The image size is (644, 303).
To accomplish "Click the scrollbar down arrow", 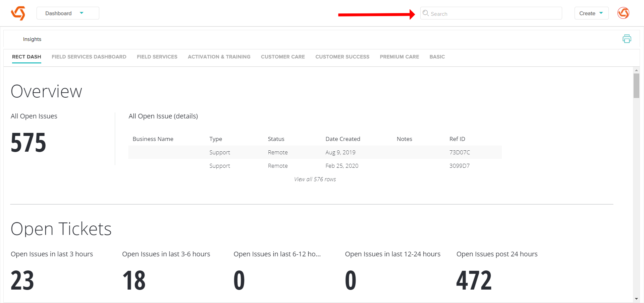I will click(x=636, y=299).
